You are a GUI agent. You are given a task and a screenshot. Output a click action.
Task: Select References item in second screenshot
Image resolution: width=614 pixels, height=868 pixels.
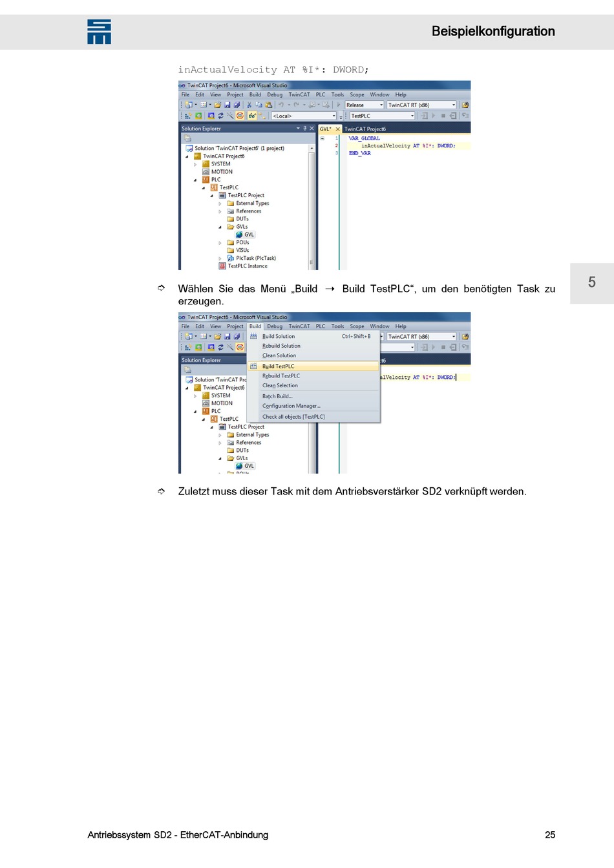coord(249,443)
